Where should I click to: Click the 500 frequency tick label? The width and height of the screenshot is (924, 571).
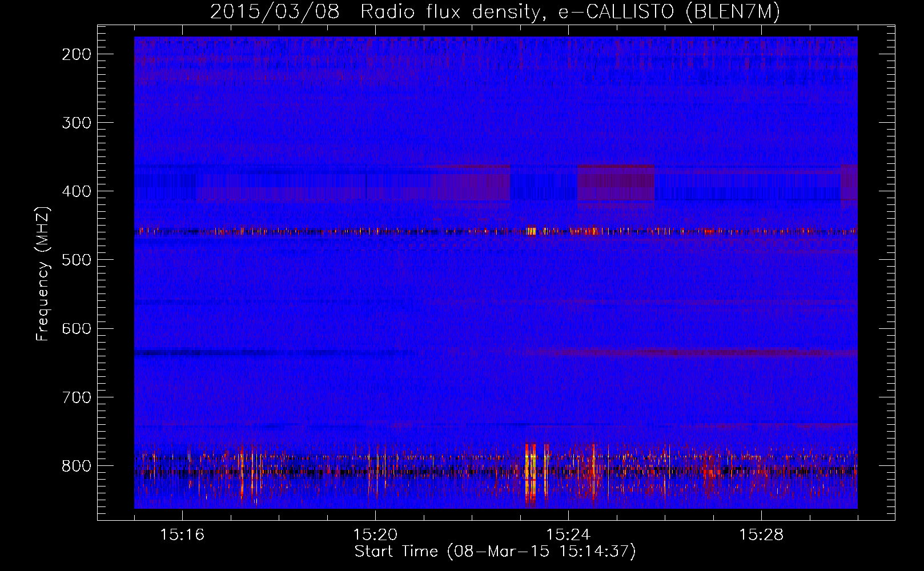coord(76,260)
